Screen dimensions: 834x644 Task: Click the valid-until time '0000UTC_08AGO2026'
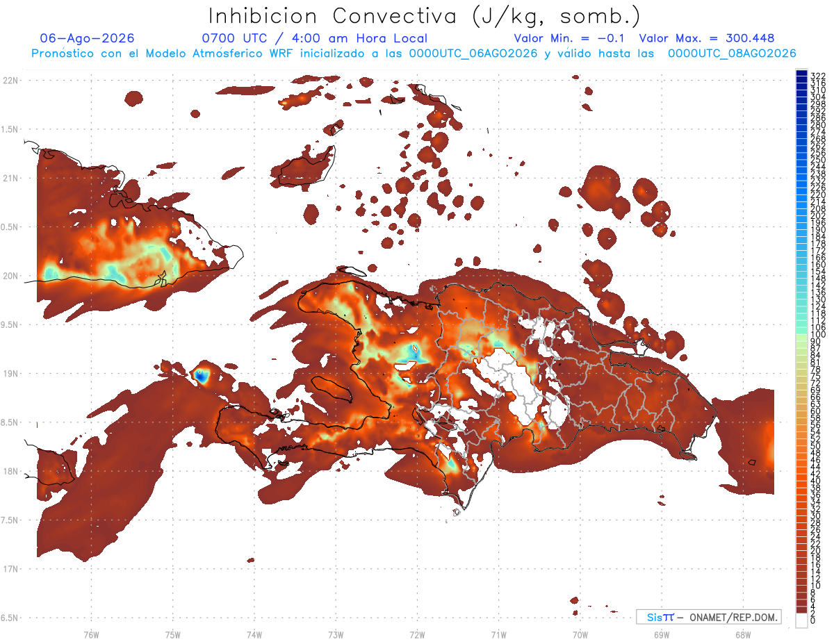click(x=732, y=53)
